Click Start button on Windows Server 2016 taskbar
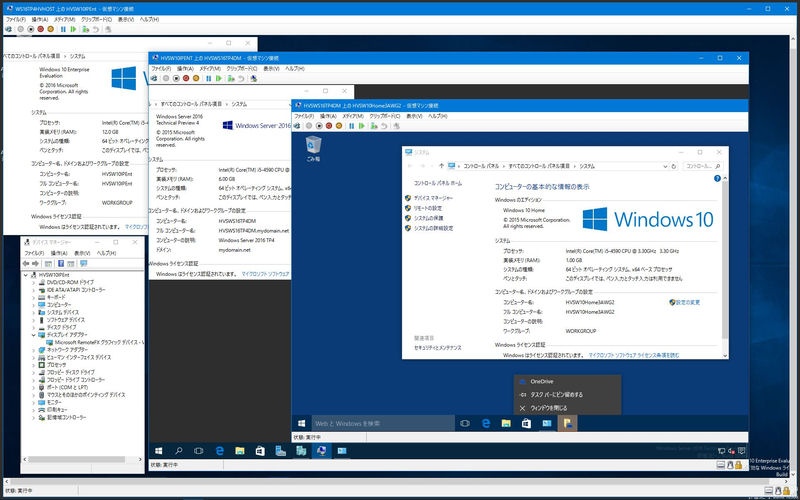 pos(159,451)
